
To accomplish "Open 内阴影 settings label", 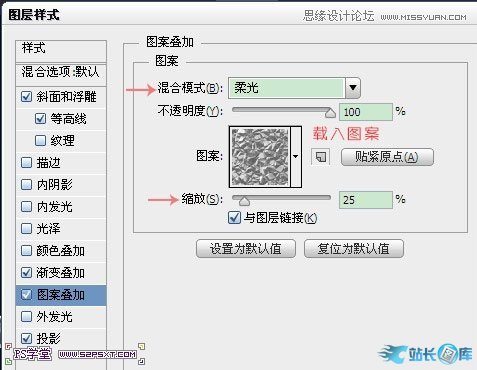I will tap(55, 184).
